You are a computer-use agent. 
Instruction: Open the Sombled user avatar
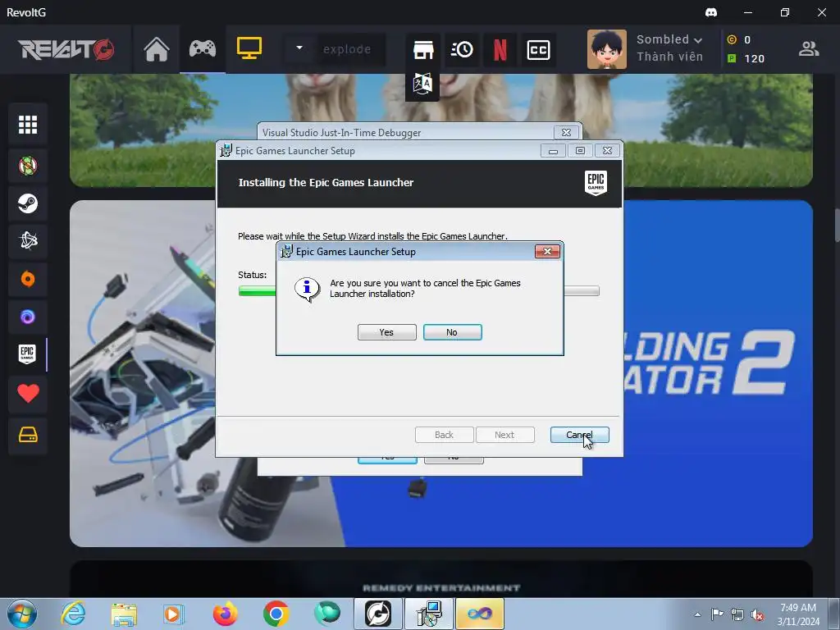tap(606, 49)
